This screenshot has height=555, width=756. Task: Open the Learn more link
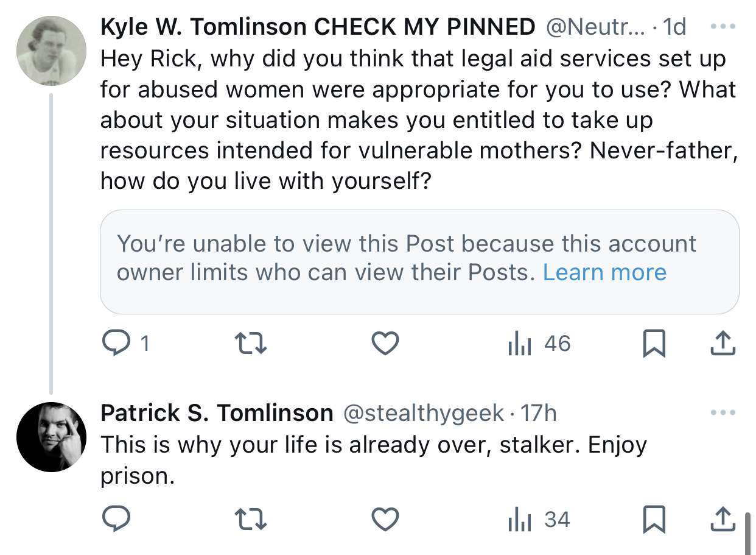pyautogui.click(x=604, y=272)
